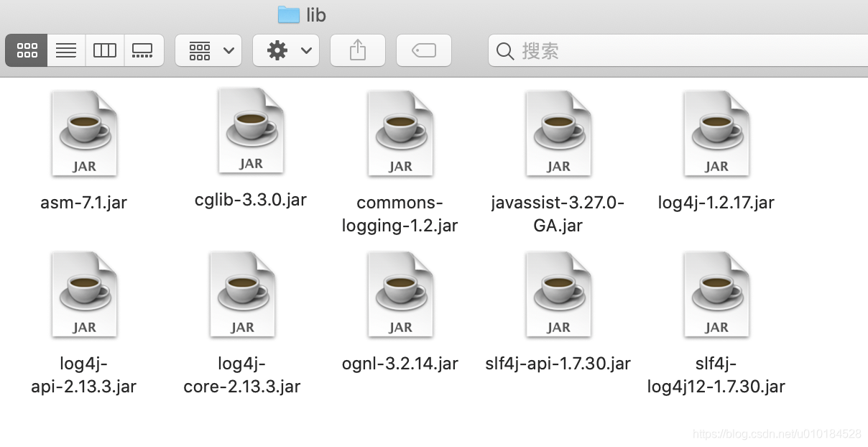Switch to list view mode

pyautogui.click(x=65, y=50)
